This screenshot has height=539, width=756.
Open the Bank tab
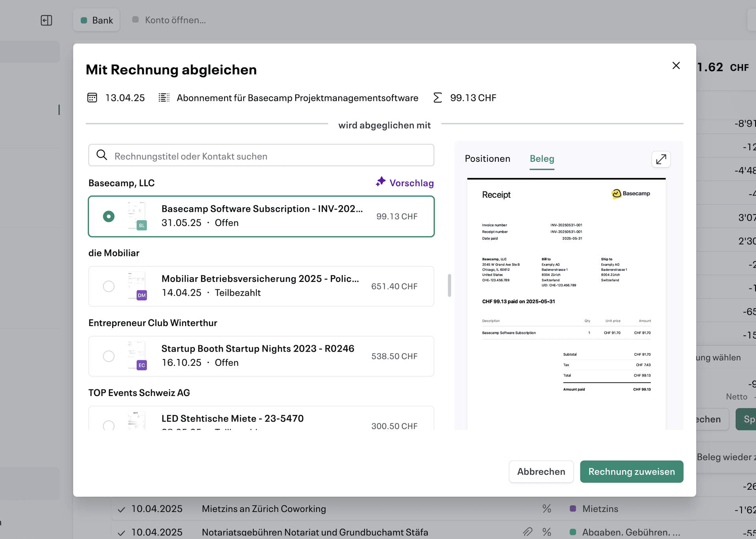point(96,20)
